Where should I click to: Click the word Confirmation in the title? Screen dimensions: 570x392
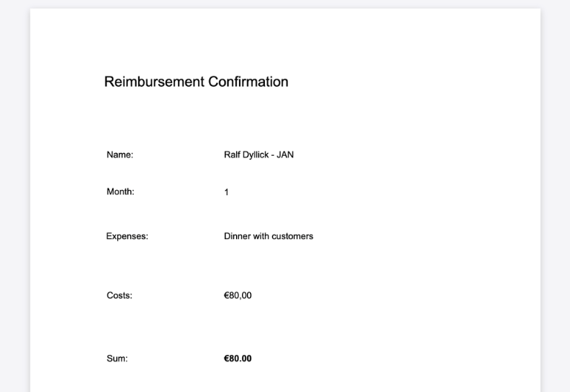(x=248, y=82)
